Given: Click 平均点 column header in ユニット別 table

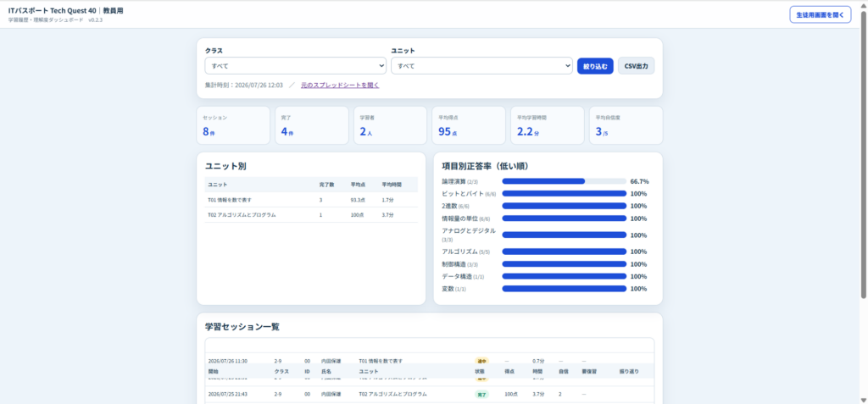Looking at the screenshot, I should 357,185.
